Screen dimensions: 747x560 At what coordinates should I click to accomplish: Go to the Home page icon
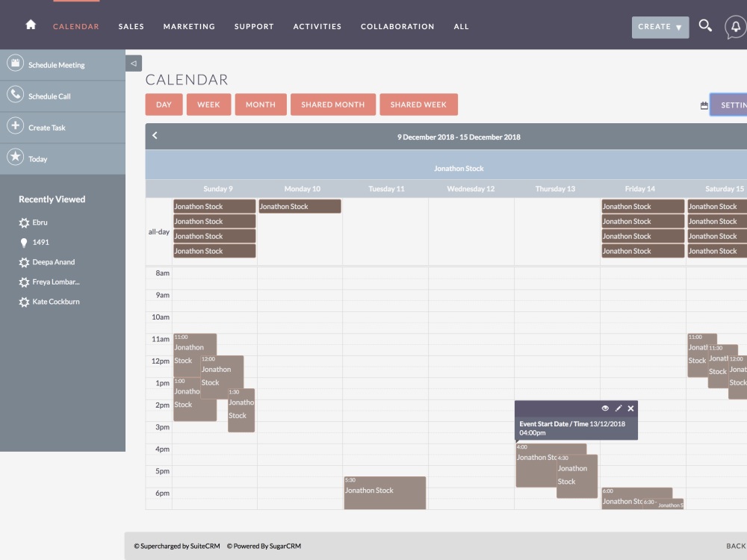pyautogui.click(x=31, y=25)
